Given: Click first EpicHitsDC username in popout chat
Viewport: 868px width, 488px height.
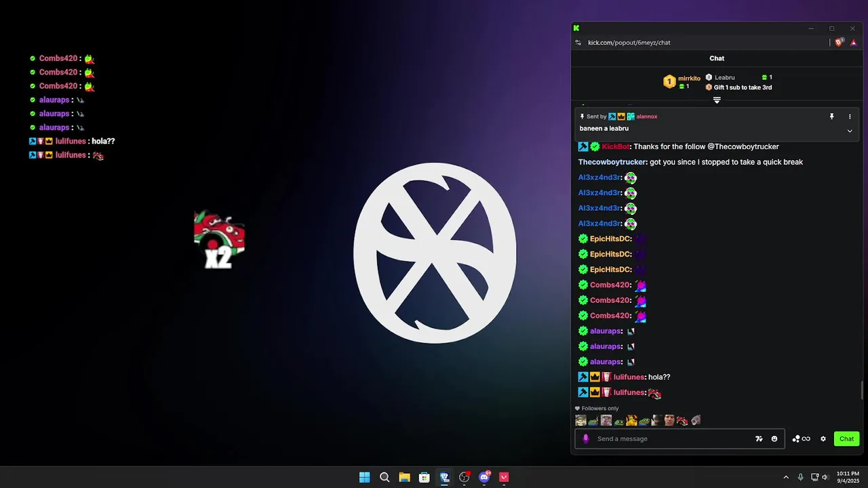Looking at the screenshot, I should [x=610, y=239].
